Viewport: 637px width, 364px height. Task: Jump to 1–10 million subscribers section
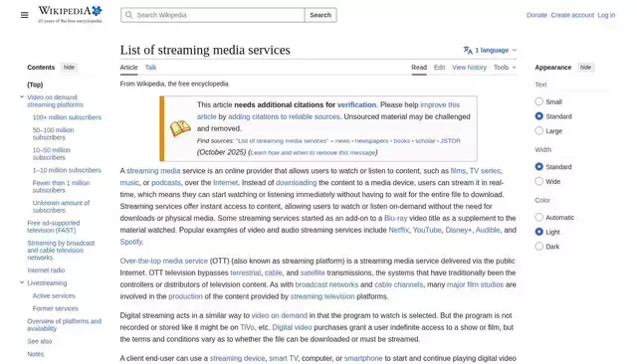click(x=67, y=170)
